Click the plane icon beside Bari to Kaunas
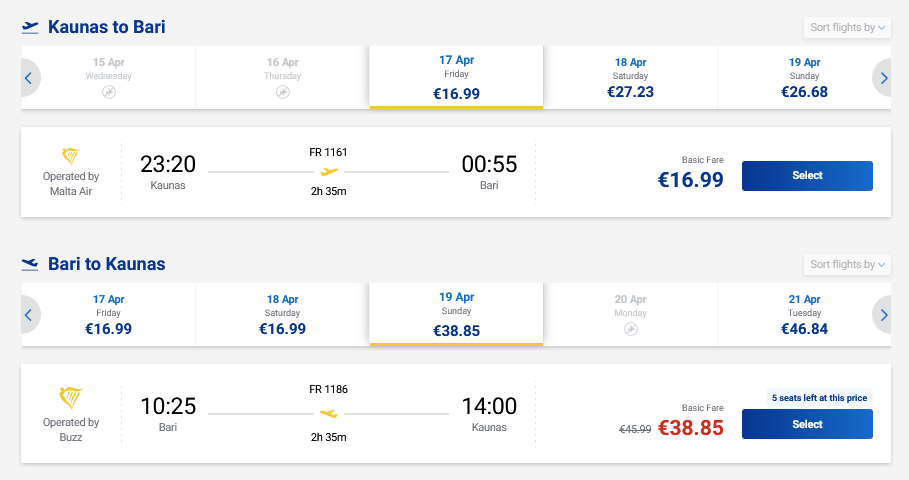Image resolution: width=909 pixels, height=480 pixels. click(x=30, y=265)
